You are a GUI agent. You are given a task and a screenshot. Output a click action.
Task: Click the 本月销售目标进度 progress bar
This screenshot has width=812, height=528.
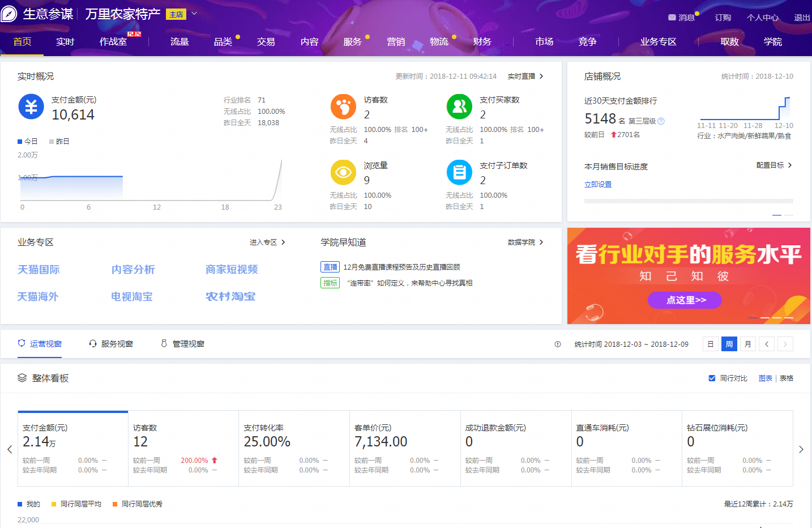[x=689, y=201]
